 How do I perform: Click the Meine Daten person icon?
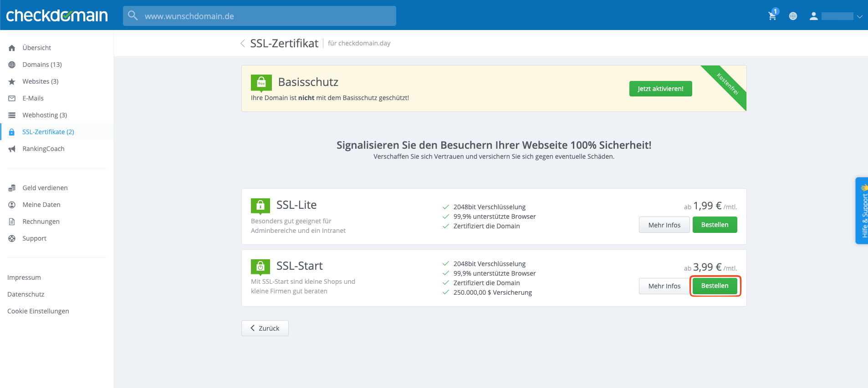click(12, 205)
